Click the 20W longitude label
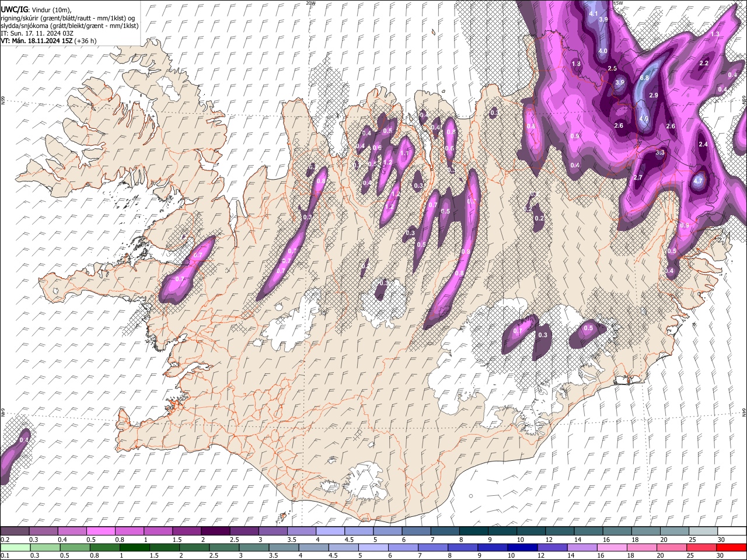 [x=310, y=3]
